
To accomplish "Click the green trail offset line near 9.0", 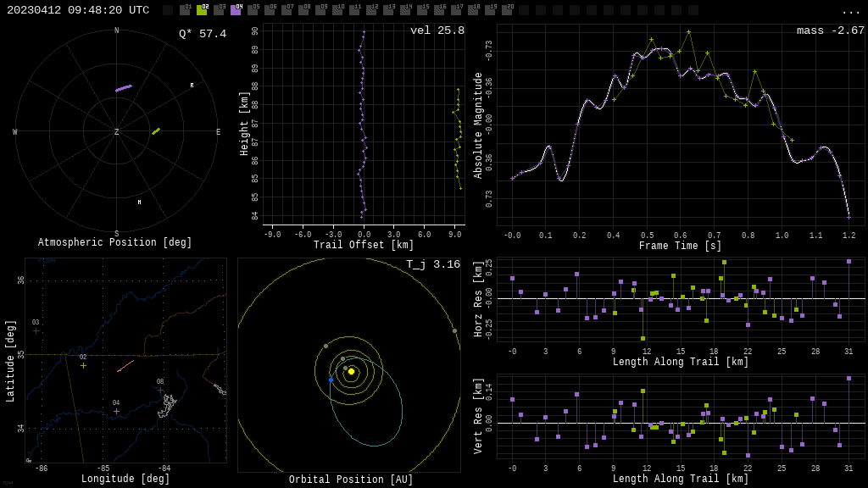I will (457, 138).
